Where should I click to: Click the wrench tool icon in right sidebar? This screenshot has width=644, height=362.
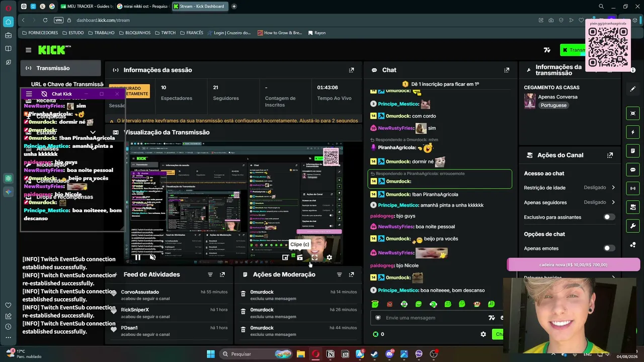[633, 226]
